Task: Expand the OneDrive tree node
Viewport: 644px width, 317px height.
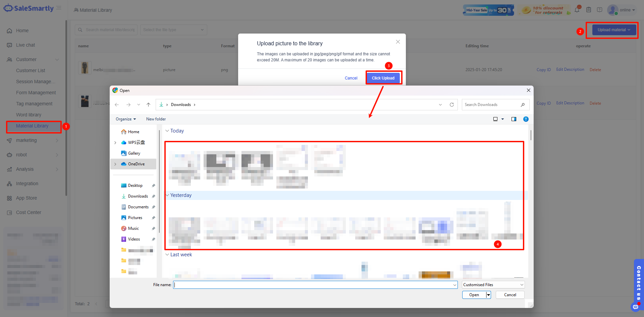Action: click(115, 164)
